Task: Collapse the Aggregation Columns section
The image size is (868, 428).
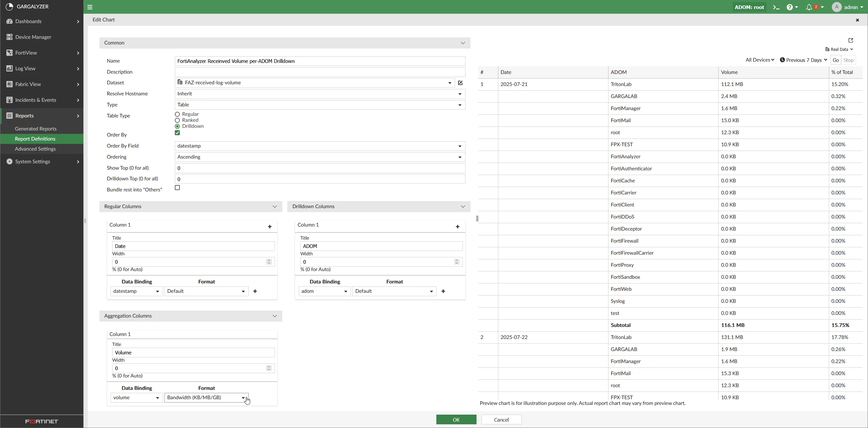Action: (x=275, y=316)
